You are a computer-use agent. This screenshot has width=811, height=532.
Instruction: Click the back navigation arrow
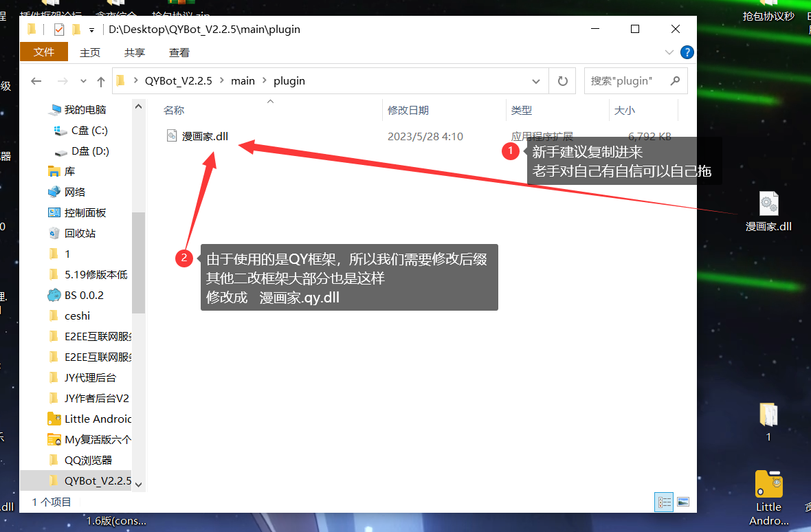coord(36,80)
